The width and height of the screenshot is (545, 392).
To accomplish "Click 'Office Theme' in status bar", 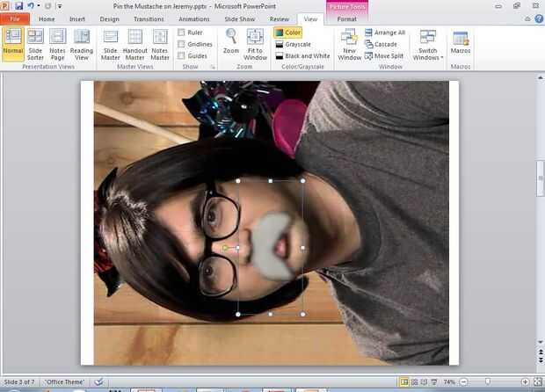I will [x=65, y=382].
